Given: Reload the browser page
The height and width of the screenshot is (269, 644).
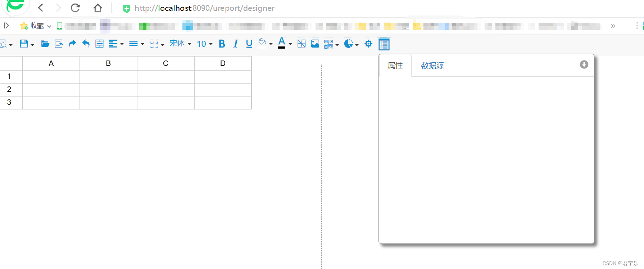Looking at the screenshot, I should pyautogui.click(x=75, y=8).
